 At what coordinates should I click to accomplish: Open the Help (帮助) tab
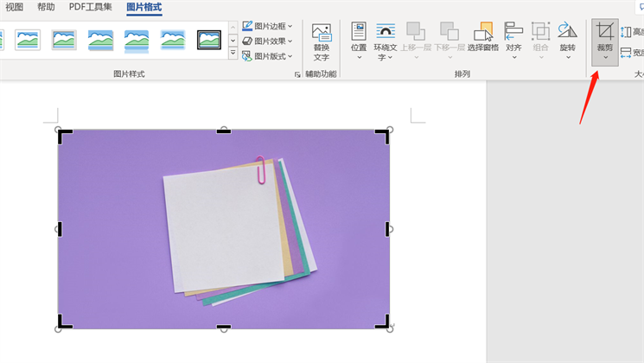(46, 8)
